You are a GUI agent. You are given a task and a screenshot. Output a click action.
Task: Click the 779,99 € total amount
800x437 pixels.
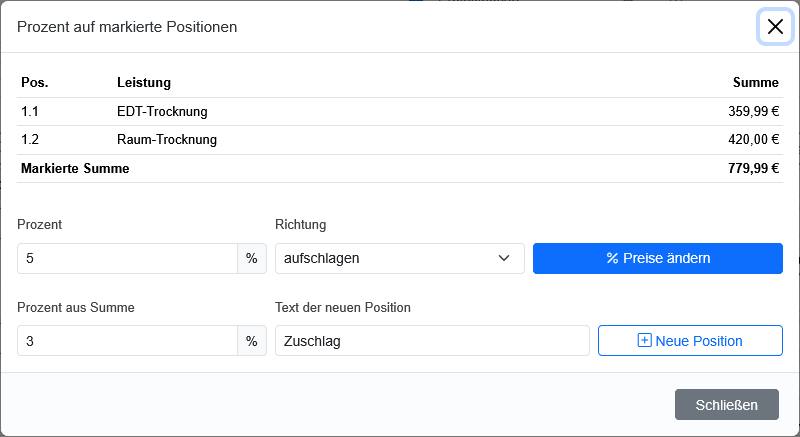(754, 169)
